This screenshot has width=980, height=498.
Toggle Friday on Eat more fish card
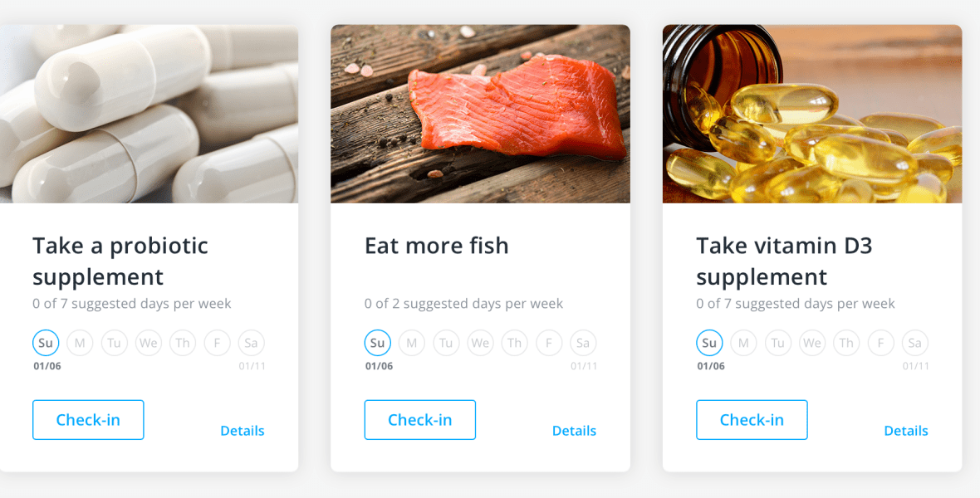click(x=549, y=343)
